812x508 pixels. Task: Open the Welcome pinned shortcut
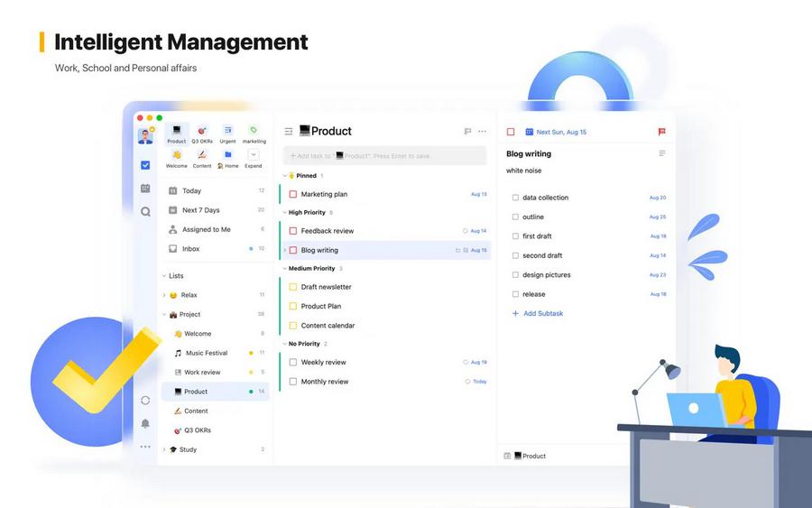[177, 159]
